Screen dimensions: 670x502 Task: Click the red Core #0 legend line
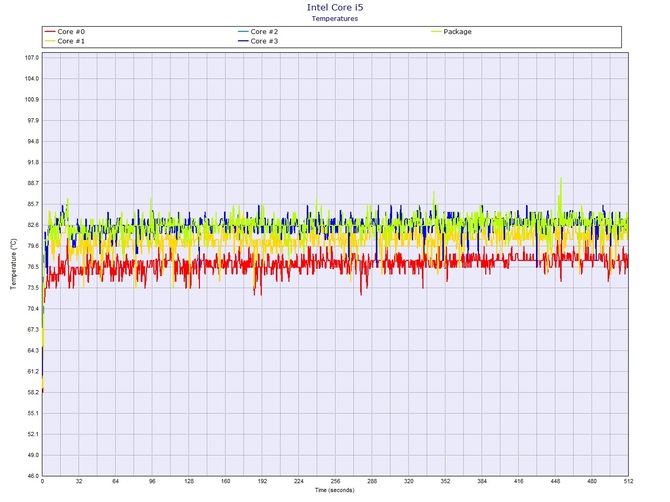point(50,32)
